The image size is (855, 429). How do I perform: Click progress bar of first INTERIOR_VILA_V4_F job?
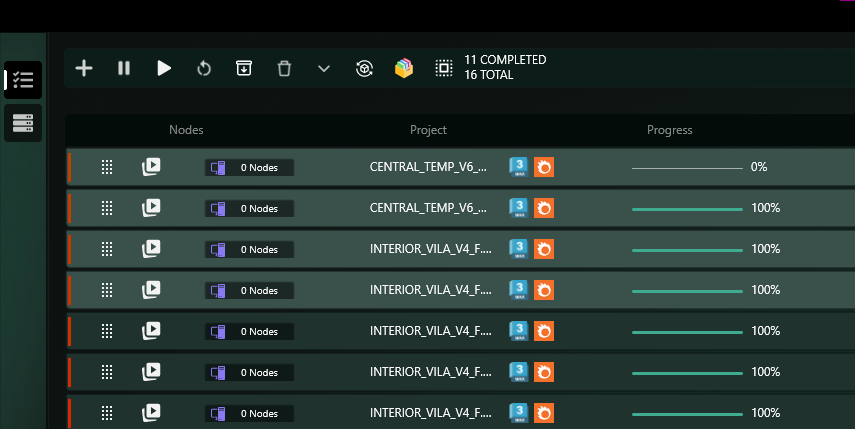(x=687, y=250)
